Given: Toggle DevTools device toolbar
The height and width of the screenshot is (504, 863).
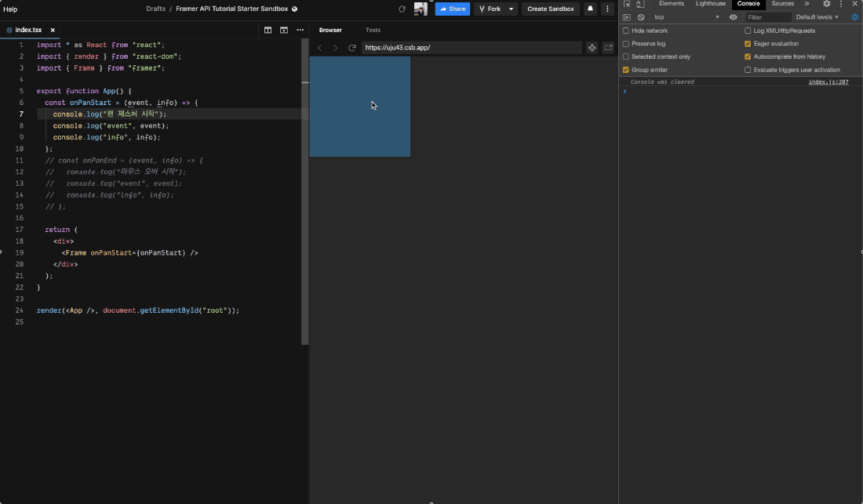Looking at the screenshot, I should pos(640,4).
